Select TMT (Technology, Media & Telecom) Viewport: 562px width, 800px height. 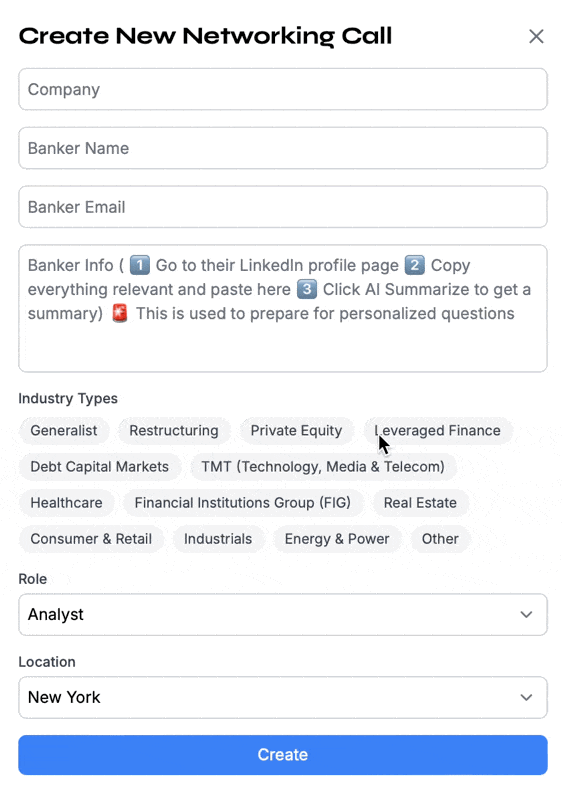pos(323,467)
